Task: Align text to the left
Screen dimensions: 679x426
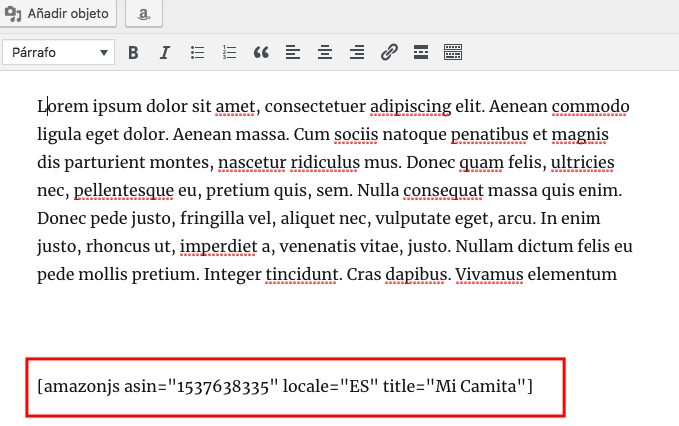Action: coord(293,53)
